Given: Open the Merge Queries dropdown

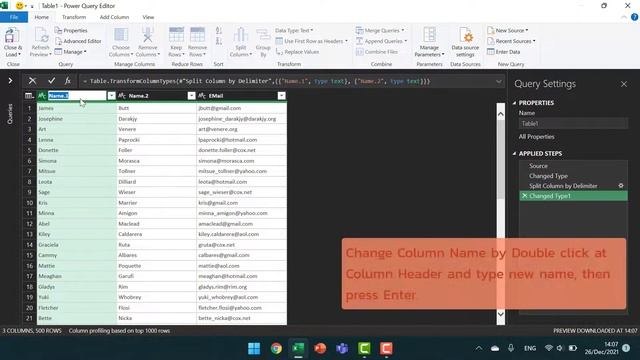Looking at the screenshot, I should pos(380,31).
